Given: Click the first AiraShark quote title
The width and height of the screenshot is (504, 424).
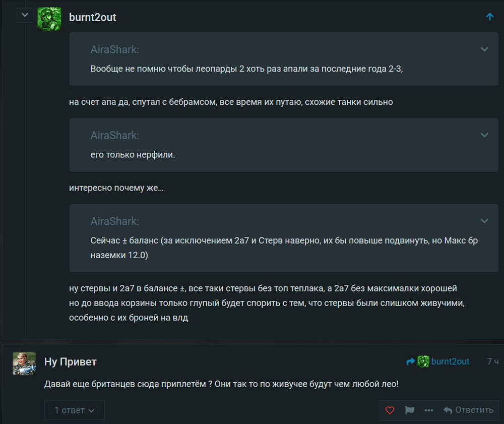Looking at the screenshot, I should (115, 49).
